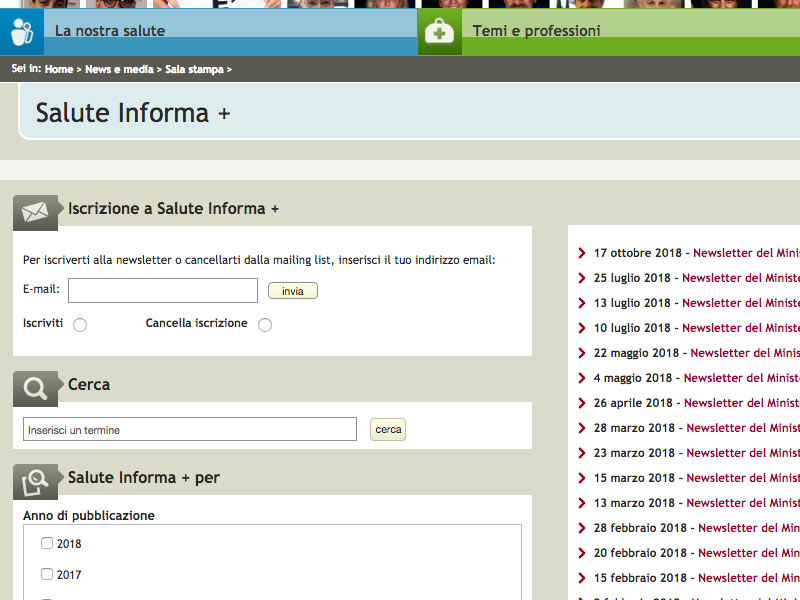
Task: Click the red arrow beside 28 febbraio 2018
Action: 582,528
